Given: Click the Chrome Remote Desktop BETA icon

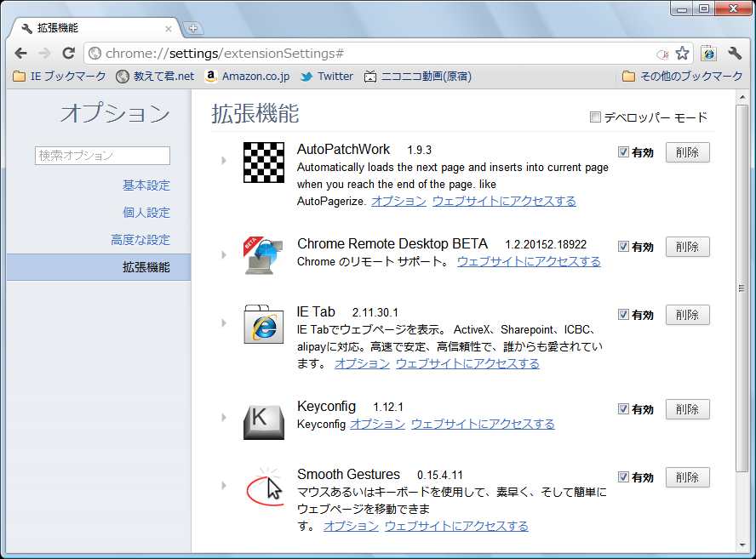Looking at the screenshot, I should tap(264, 255).
